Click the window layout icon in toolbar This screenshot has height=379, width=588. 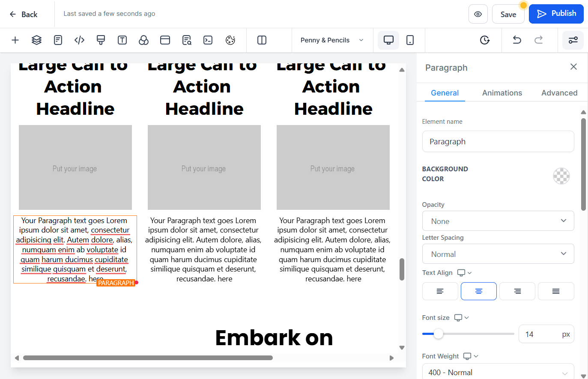pyautogui.click(x=165, y=40)
